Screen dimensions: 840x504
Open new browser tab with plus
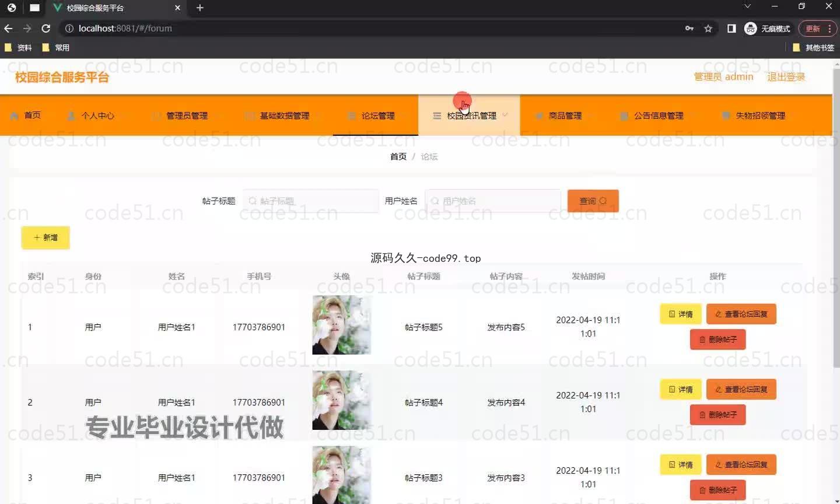(199, 8)
